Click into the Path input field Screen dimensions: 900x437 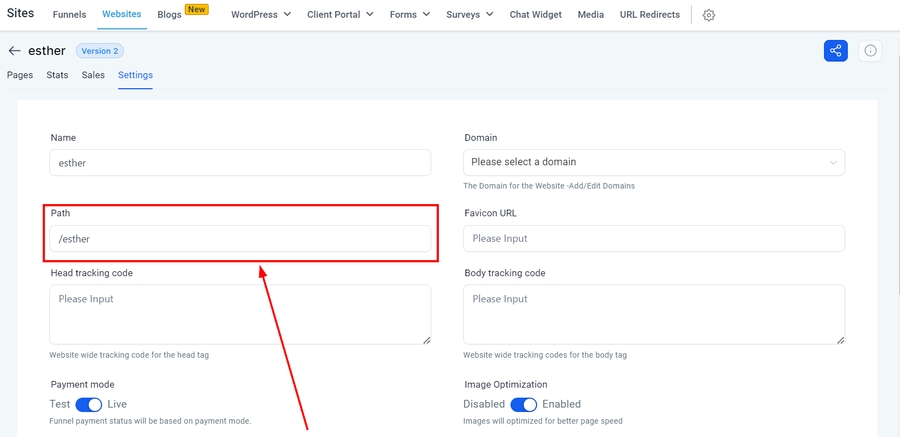click(x=240, y=239)
